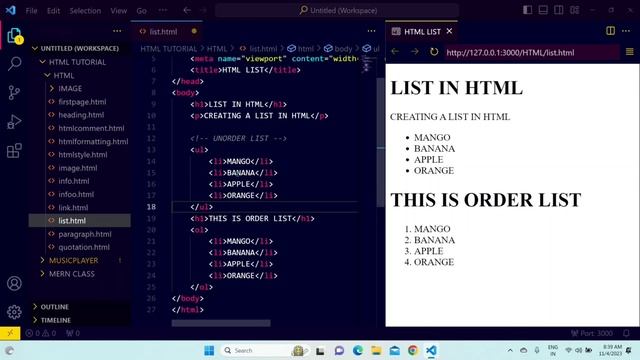Open Google Chrome from the taskbar
The height and width of the screenshot is (360, 640).
coord(413,350)
